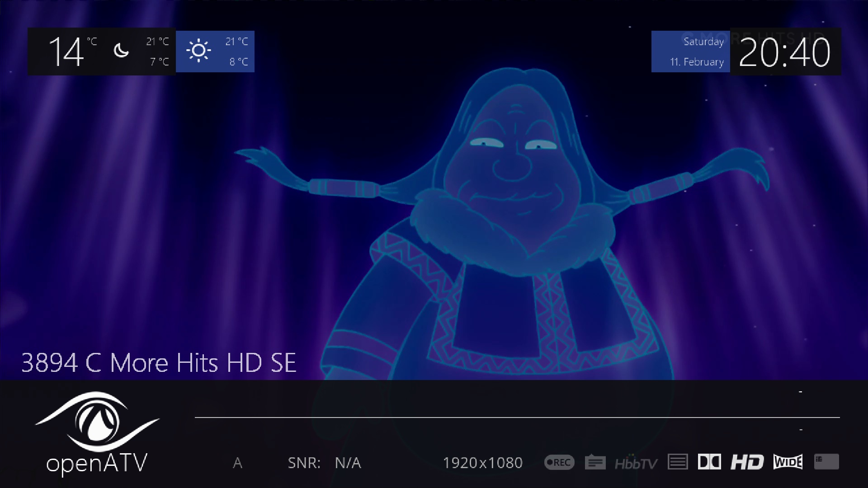Viewport: 868px width, 488px height.
Task: Click the REC recording indicator icon
Action: [x=559, y=462]
